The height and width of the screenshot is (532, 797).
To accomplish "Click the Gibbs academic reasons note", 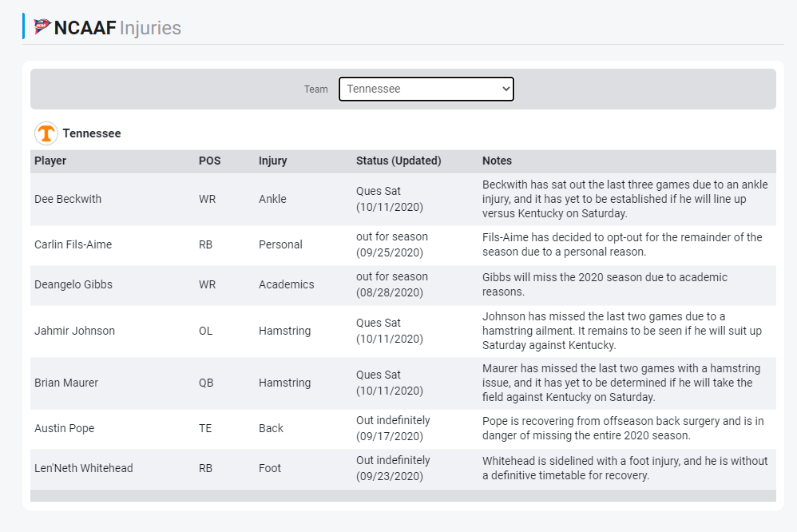I will (x=605, y=284).
